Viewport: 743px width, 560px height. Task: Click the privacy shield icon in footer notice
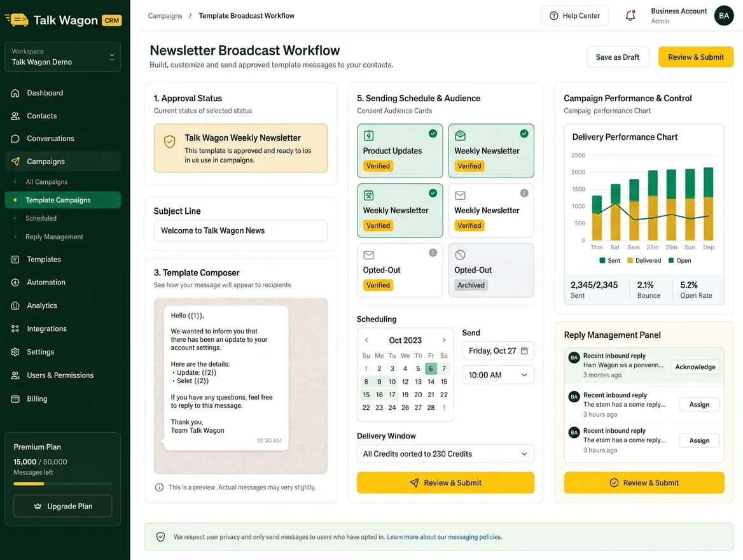[161, 536]
